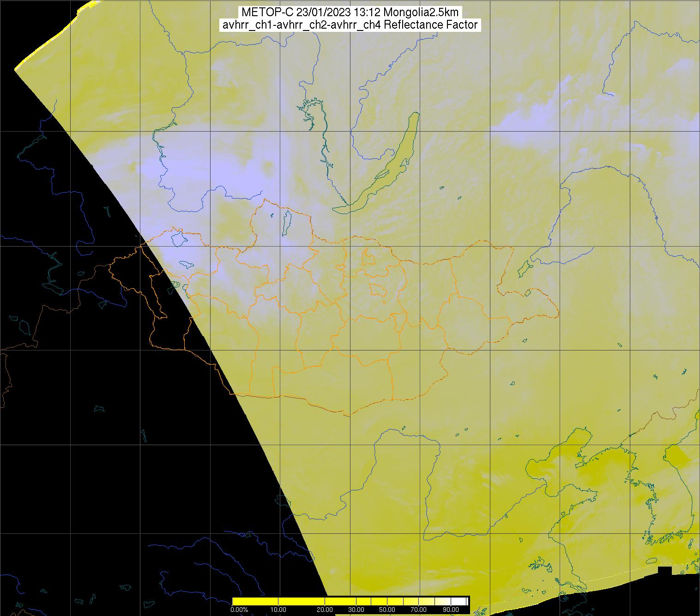
Task: Click the small black rectangle at bottom right
Action: click(x=664, y=572)
